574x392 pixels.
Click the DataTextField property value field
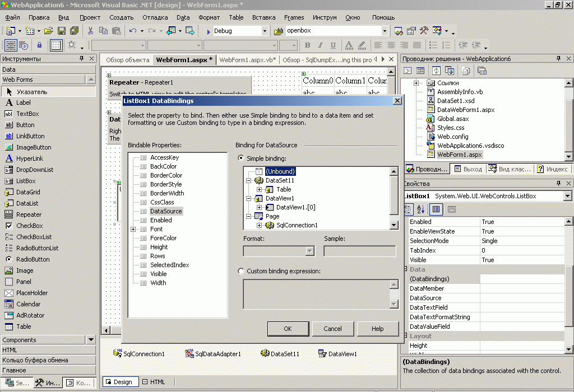click(x=522, y=307)
